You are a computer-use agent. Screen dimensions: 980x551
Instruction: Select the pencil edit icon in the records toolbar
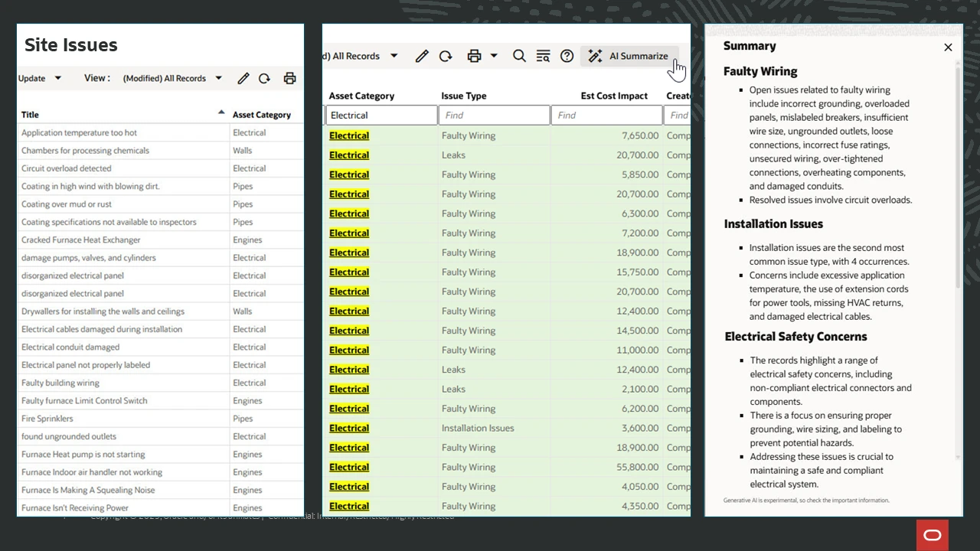click(x=421, y=56)
